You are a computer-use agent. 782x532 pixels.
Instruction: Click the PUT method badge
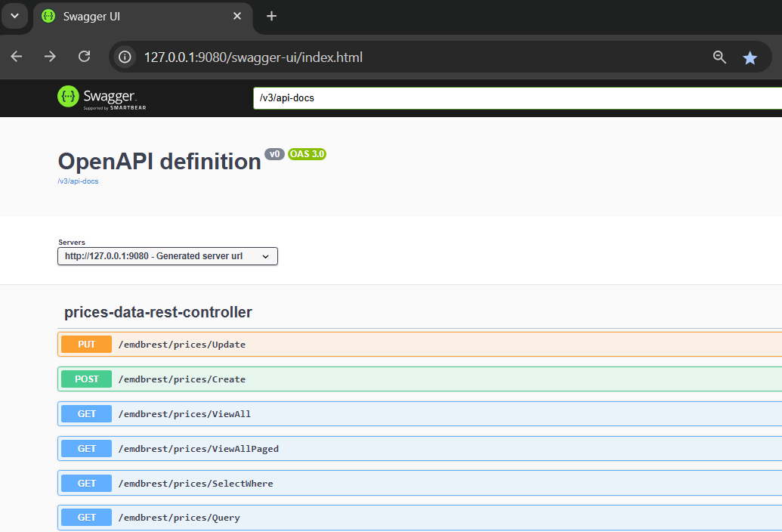86,344
